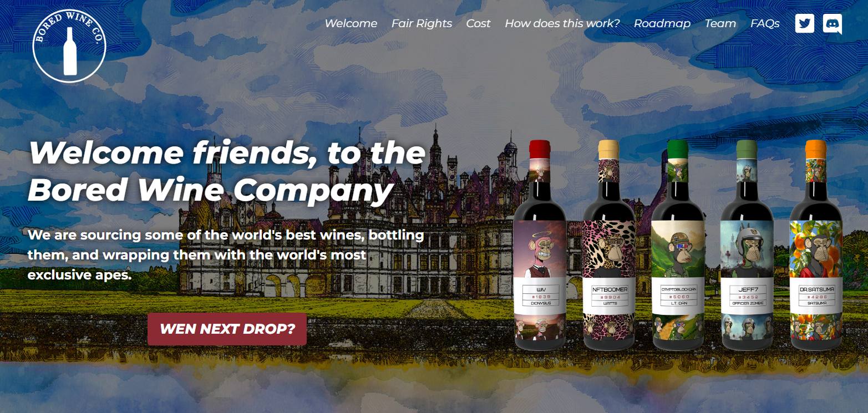Open the Cost section link

(x=478, y=23)
